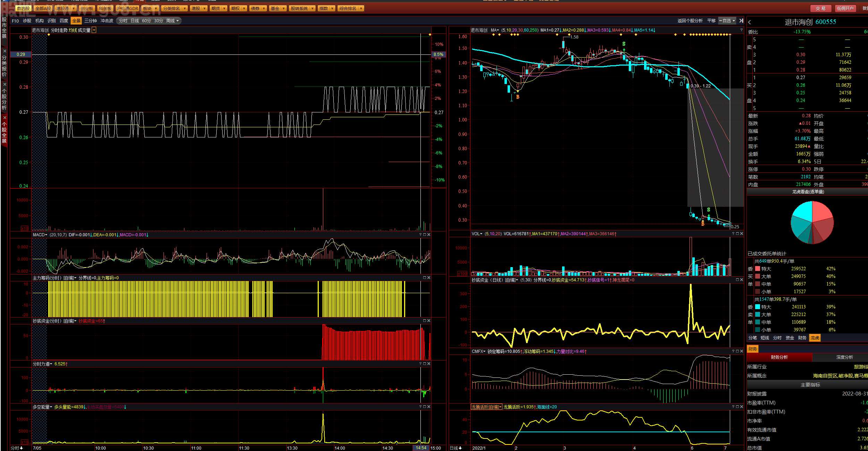Click the 交易 trade button
Image resolution: width=868 pixels, height=451 pixels.
click(x=821, y=8)
